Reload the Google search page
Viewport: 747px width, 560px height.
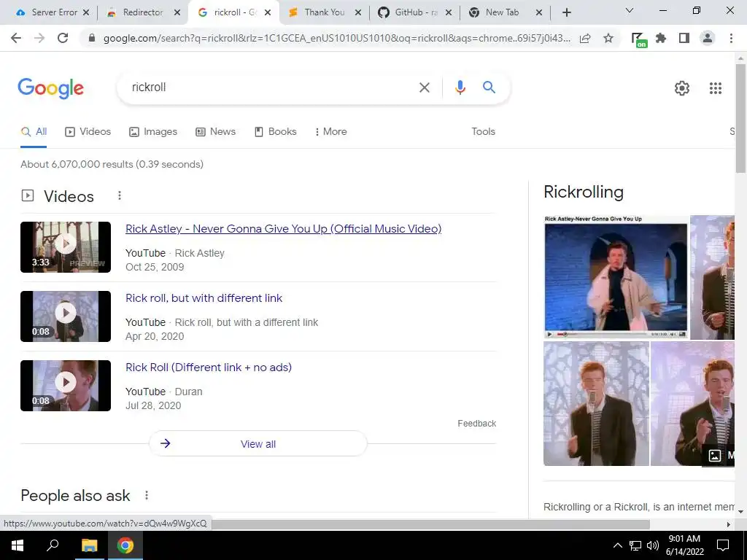click(63, 38)
